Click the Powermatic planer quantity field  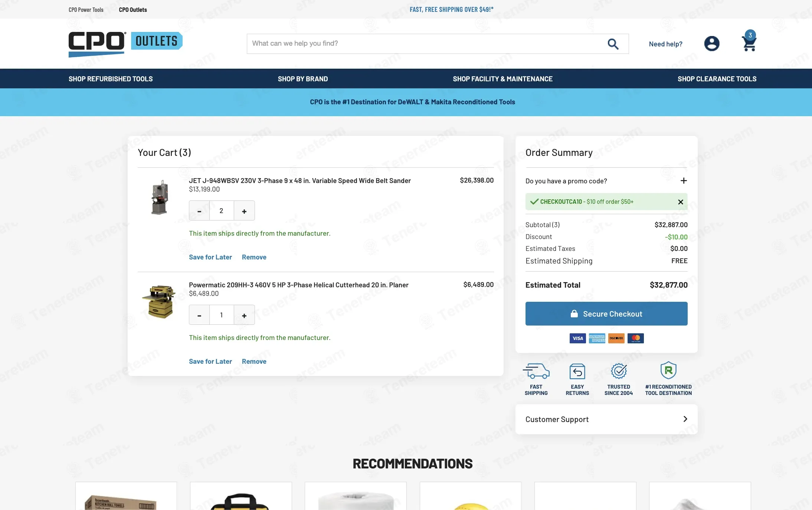tap(222, 315)
